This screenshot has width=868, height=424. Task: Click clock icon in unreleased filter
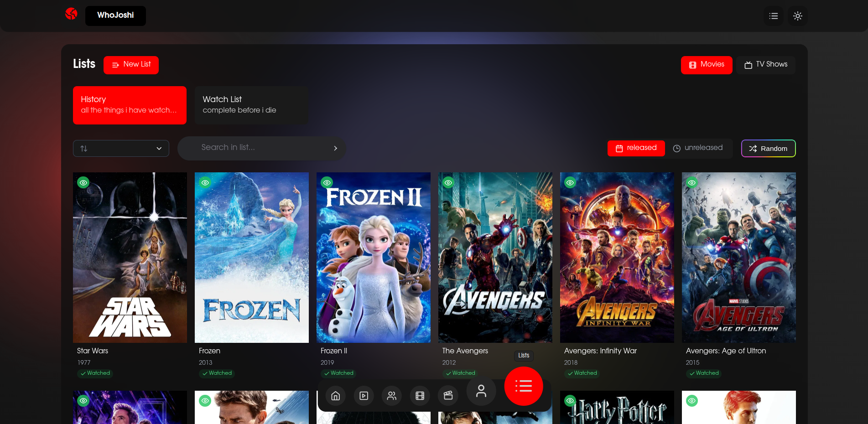[677, 149]
